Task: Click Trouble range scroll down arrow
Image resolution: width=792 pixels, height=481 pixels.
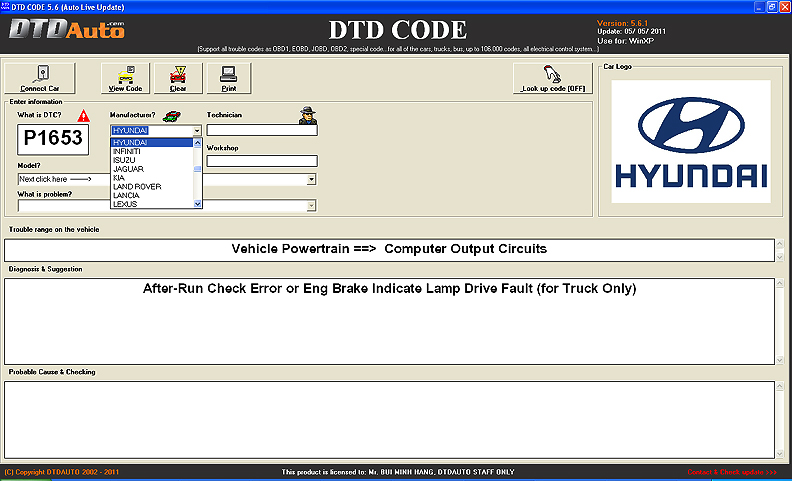Action: [779, 257]
